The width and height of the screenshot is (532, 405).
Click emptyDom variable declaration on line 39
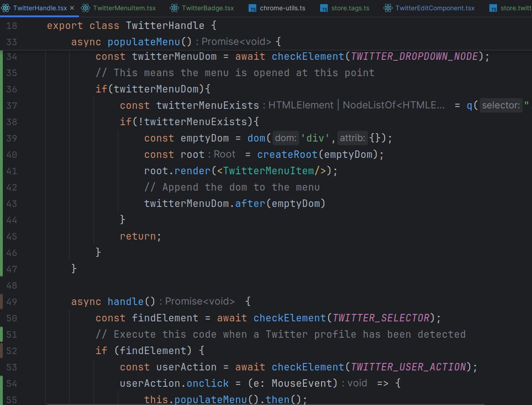(x=205, y=138)
